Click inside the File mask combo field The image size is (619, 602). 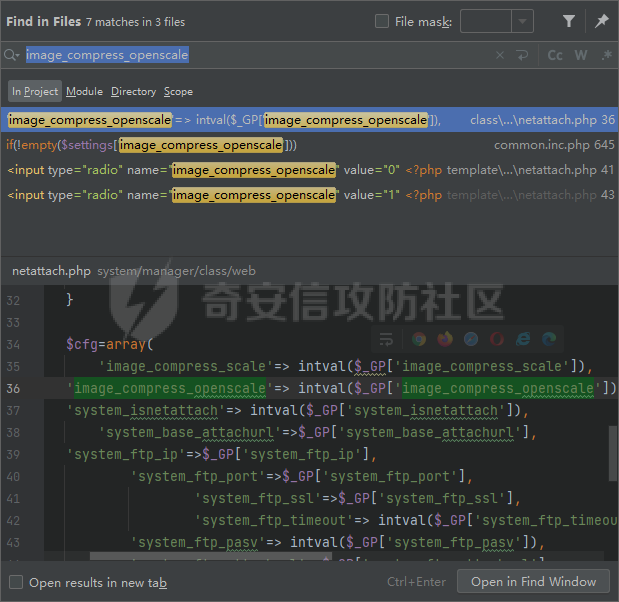(486, 21)
